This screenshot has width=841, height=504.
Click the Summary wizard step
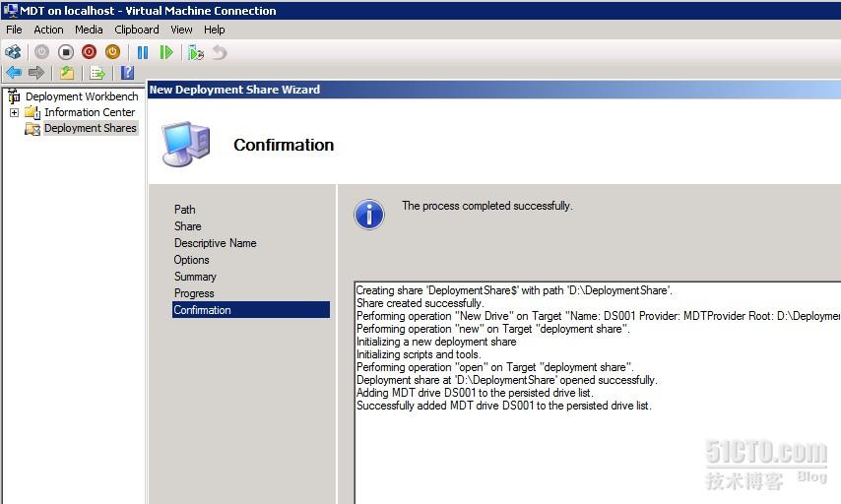(195, 277)
